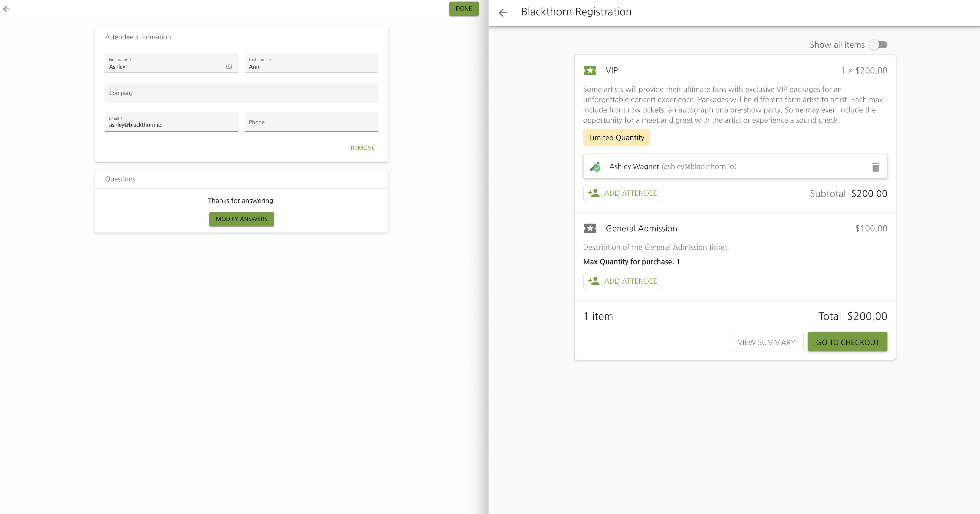This screenshot has height=514, width=980.
Task: Click the General Admission ticket star icon
Action: tap(590, 228)
